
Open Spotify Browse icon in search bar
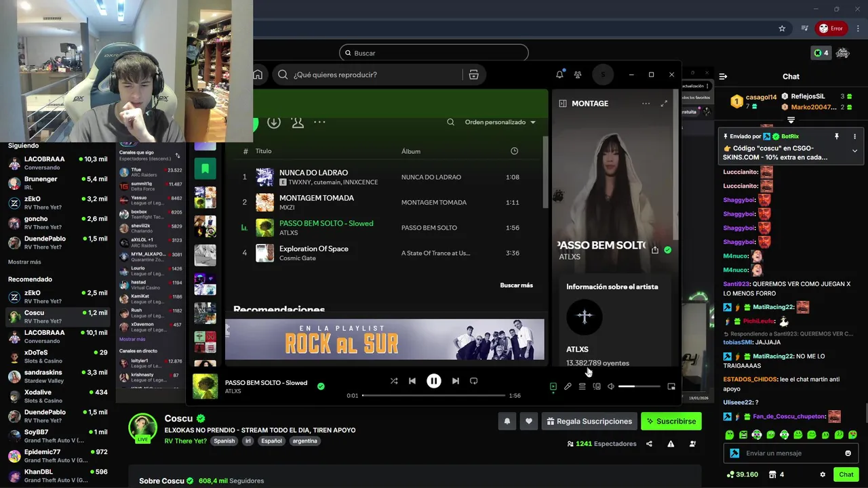coord(474,75)
